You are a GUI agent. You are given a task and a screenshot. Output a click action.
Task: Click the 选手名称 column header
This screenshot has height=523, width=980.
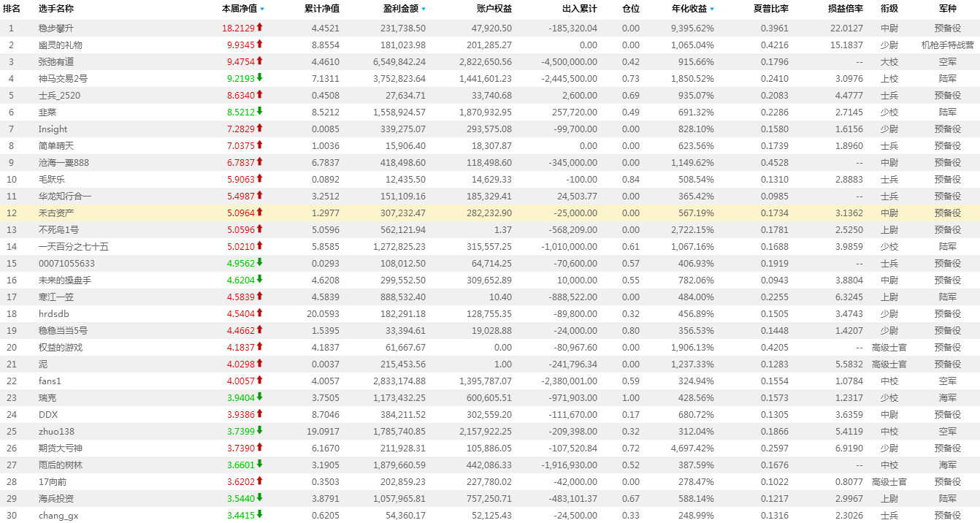coord(56,9)
